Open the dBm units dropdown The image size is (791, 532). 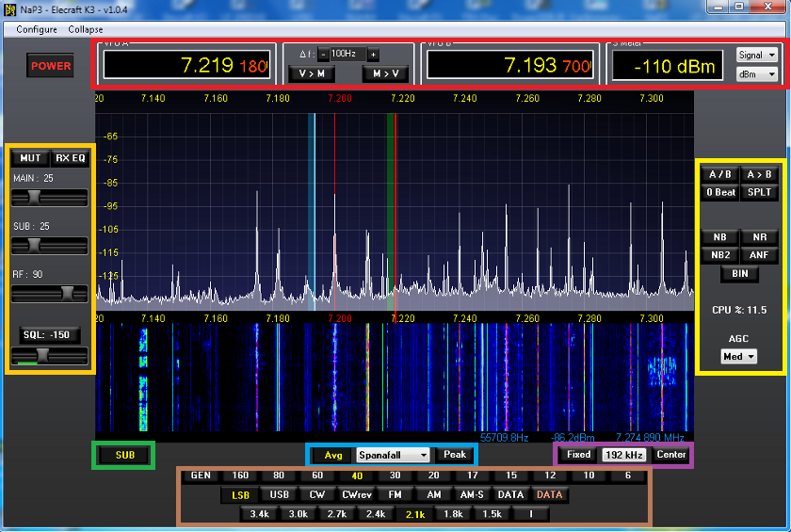pos(757,73)
